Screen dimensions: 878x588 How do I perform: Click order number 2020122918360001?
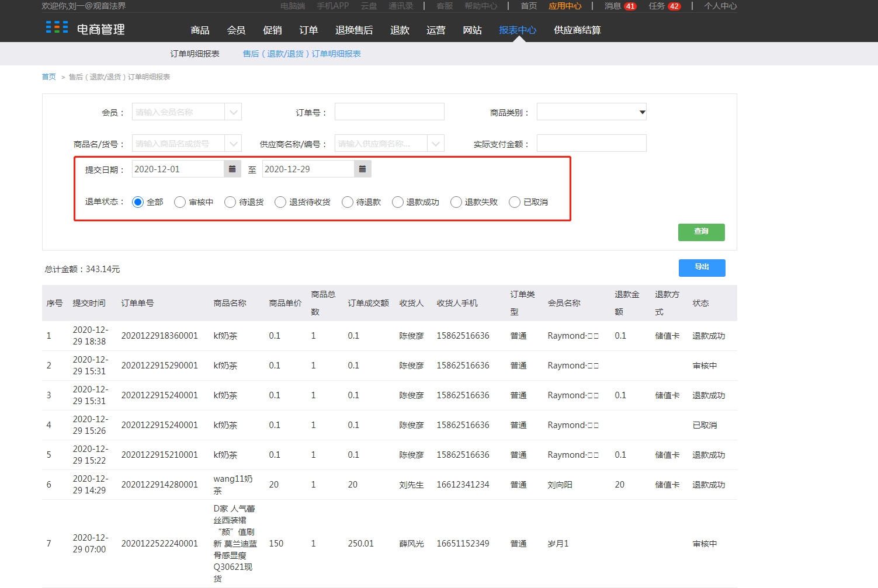(x=159, y=336)
